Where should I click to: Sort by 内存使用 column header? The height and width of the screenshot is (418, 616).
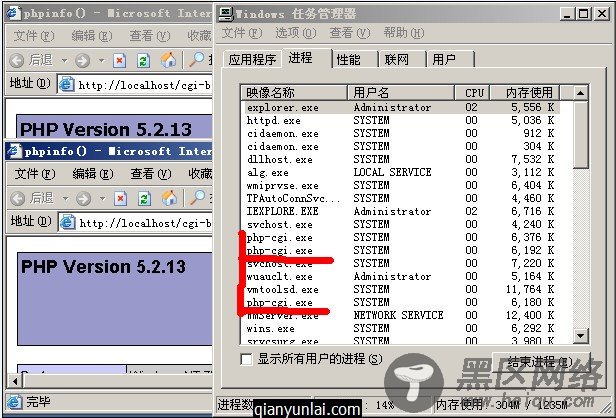point(526,93)
